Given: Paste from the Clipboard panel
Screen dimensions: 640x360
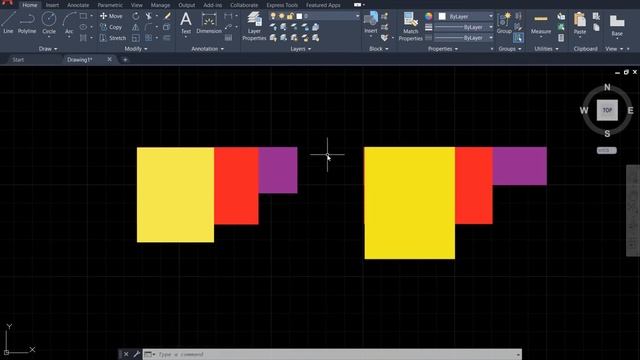Looking at the screenshot, I should click(x=580, y=23).
